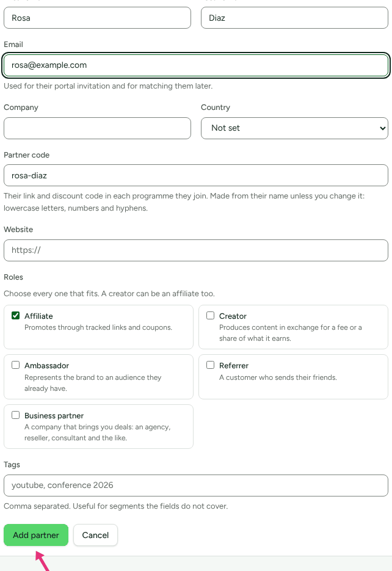Viewport: 392px width, 571px height.
Task: Click the 'Used for their portal invitation' help text
Action: [x=108, y=86]
